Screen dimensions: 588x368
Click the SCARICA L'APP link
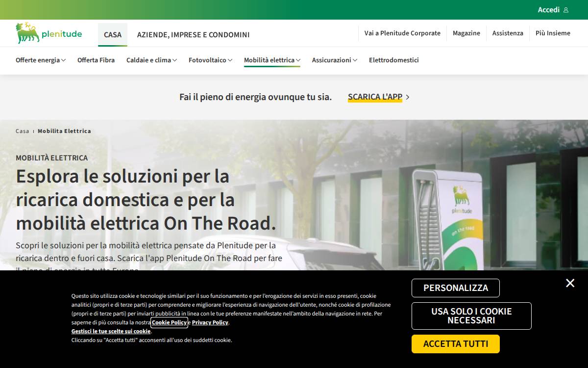(x=375, y=97)
